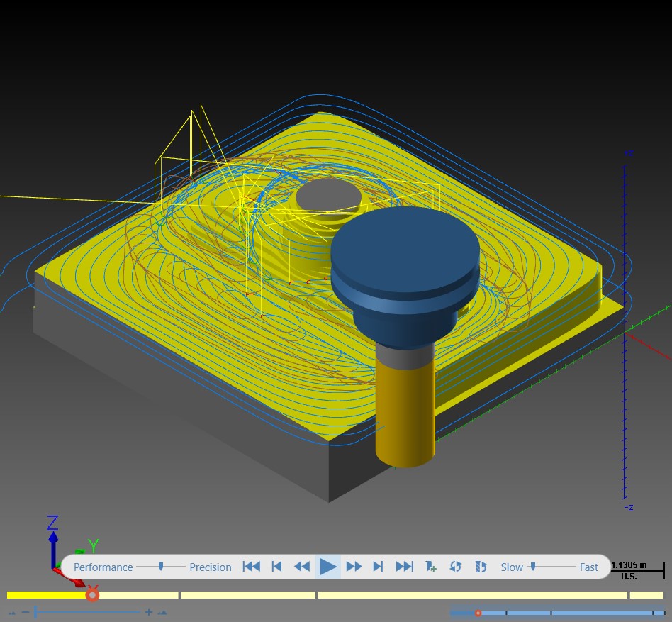Step back to the previous operation
The width and height of the screenshot is (672, 622).
pyautogui.click(x=277, y=567)
